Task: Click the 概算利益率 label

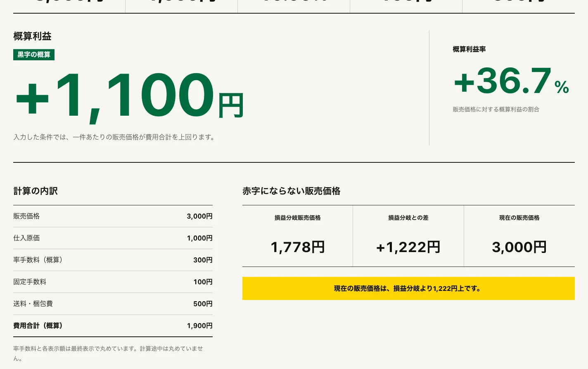Action: pyautogui.click(x=469, y=49)
